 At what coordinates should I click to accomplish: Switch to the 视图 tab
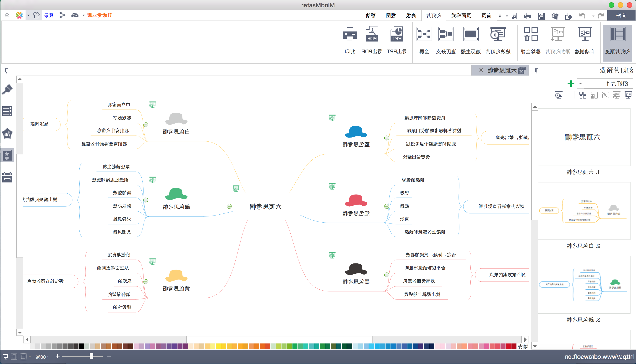click(x=391, y=16)
